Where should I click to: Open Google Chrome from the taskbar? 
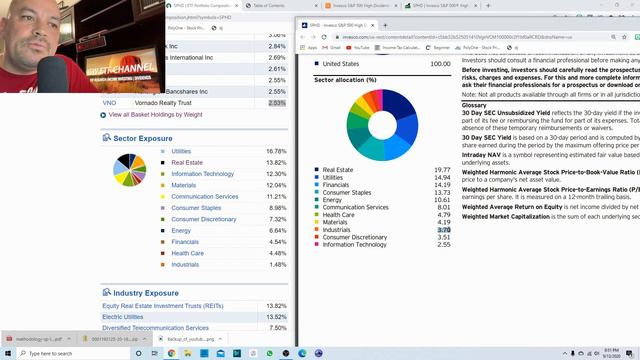pyautogui.click(x=171, y=353)
